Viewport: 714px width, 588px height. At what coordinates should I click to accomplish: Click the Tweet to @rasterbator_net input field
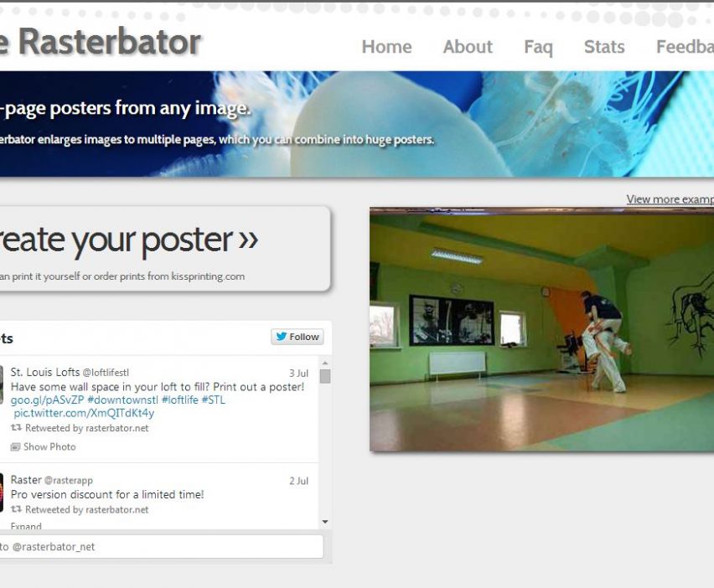click(x=159, y=546)
